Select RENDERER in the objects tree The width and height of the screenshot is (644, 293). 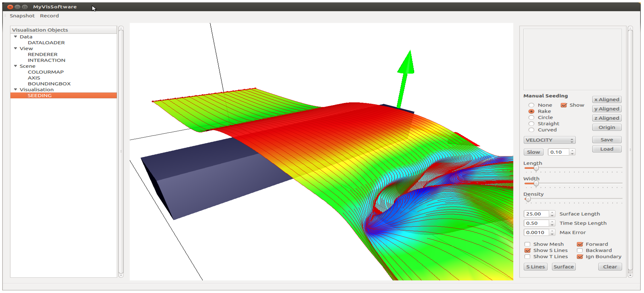click(x=43, y=55)
